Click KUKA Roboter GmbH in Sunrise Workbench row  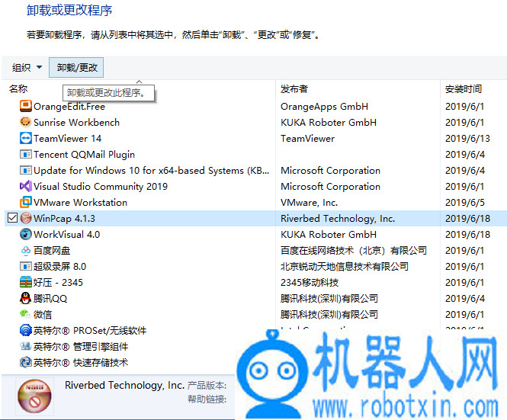click(329, 122)
